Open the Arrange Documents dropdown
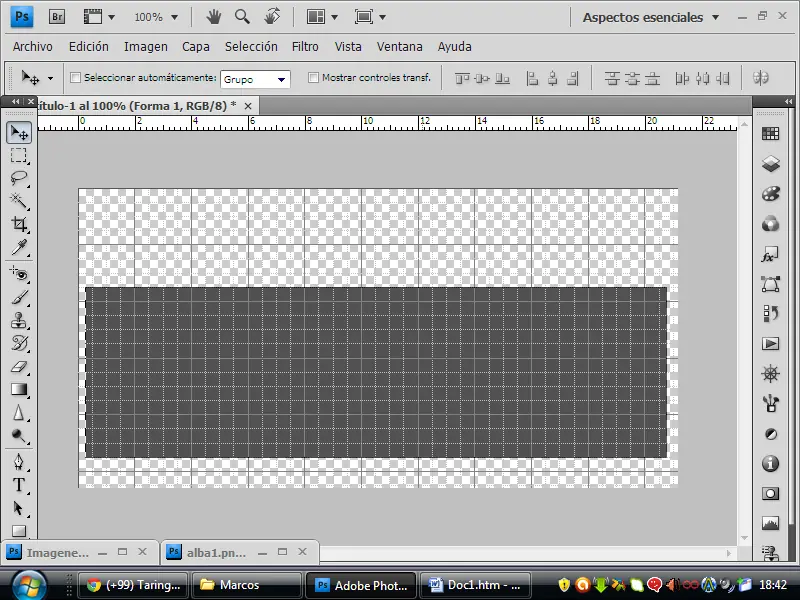 [322, 17]
